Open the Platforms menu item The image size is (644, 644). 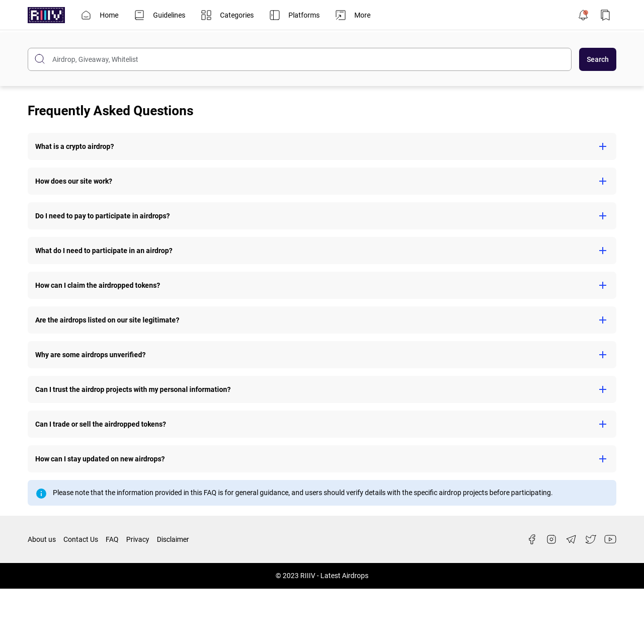[295, 15]
